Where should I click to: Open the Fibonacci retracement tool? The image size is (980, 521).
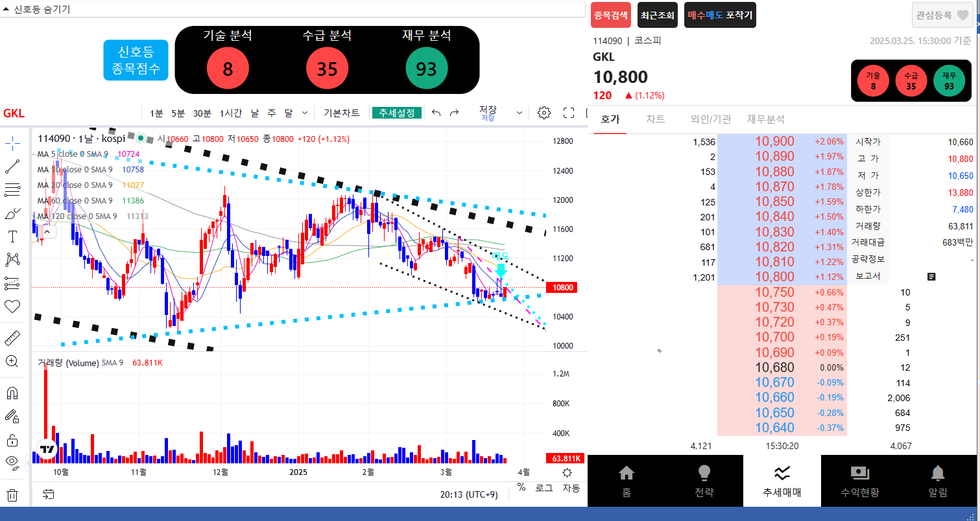pyautogui.click(x=12, y=190)
